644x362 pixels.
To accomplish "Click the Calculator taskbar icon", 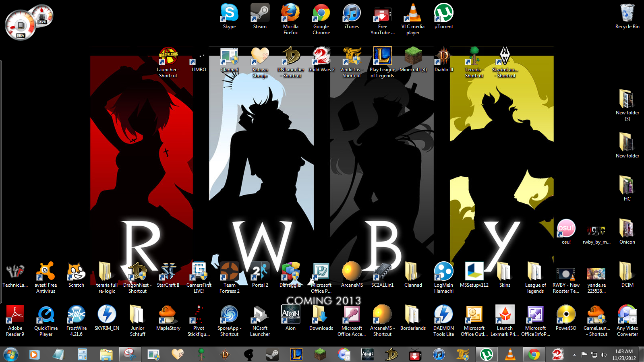I will pos(82,354).
